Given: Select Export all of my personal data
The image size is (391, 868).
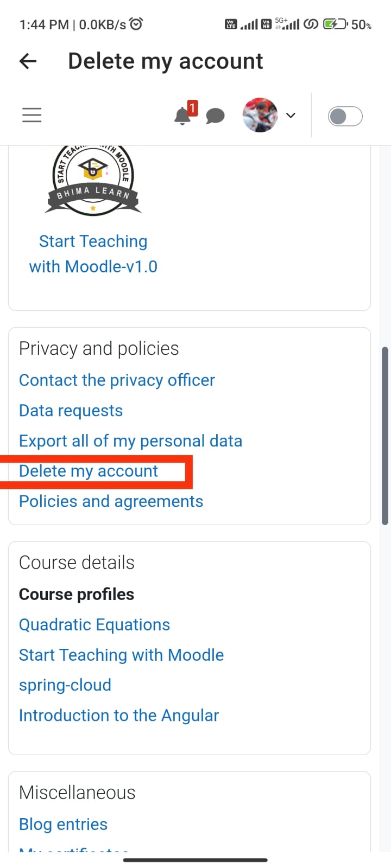Looking at the screenshot, I should click(130, 441).
